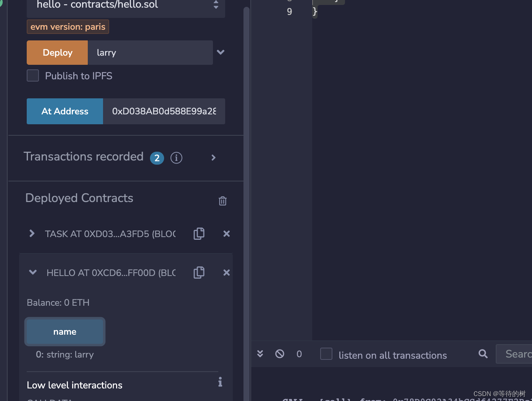The width and height of the screenshot is (532, 401).
Task: Click the Deployed Contracts heading
Action: [x=79, y=198]
